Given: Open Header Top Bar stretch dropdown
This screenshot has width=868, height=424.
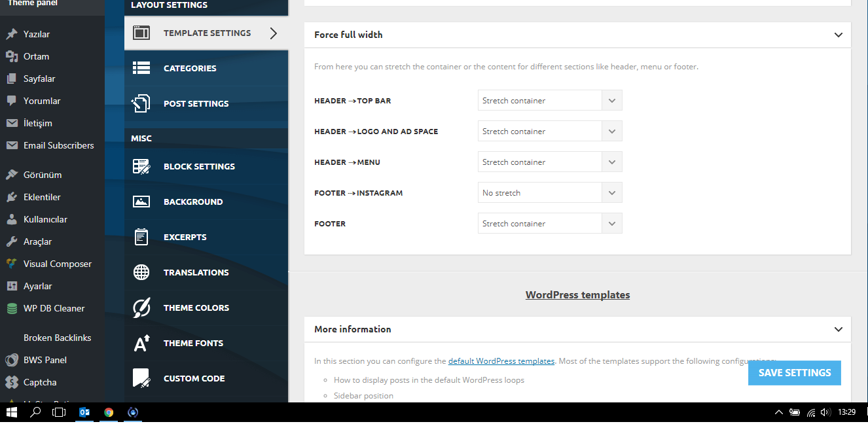Looking at the screenshot, I should click(x=550, y=101).
